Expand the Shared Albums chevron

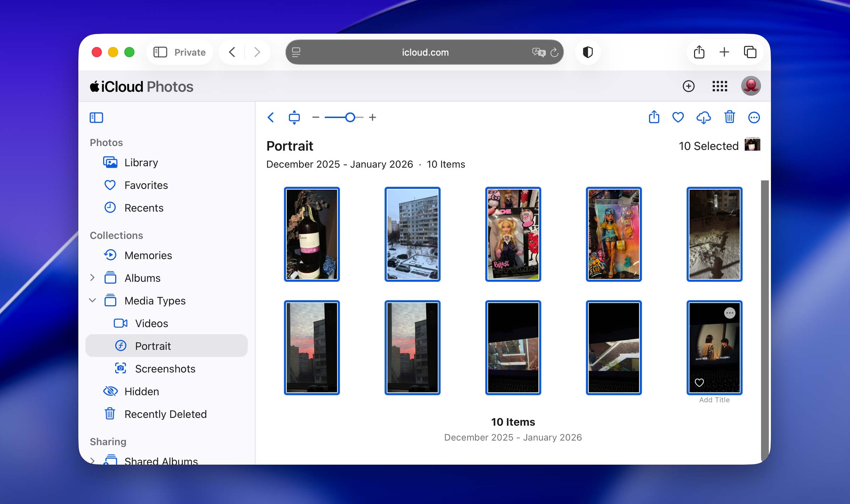pyautogui.click(x=93, y=460)
